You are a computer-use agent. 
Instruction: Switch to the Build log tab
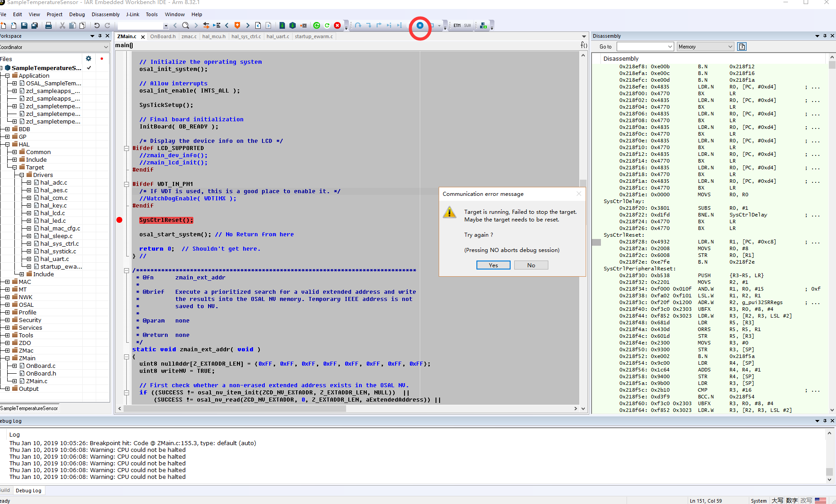coord(5,490)
